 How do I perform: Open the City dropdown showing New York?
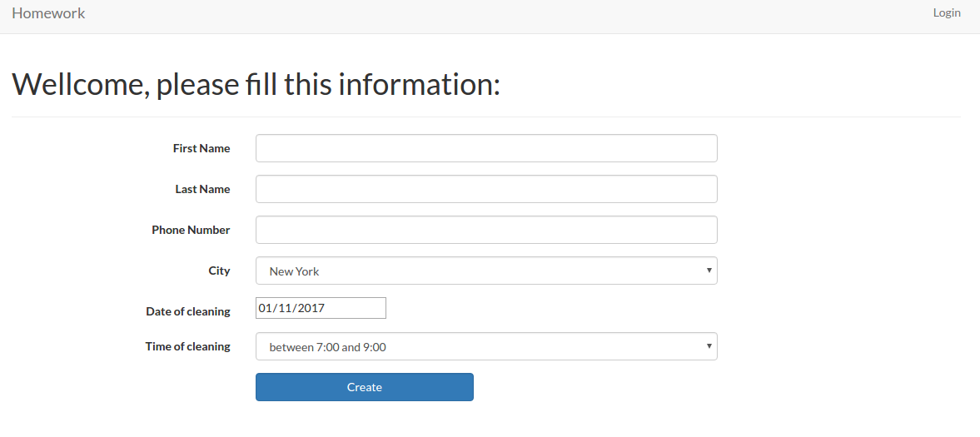pos(485,271)
